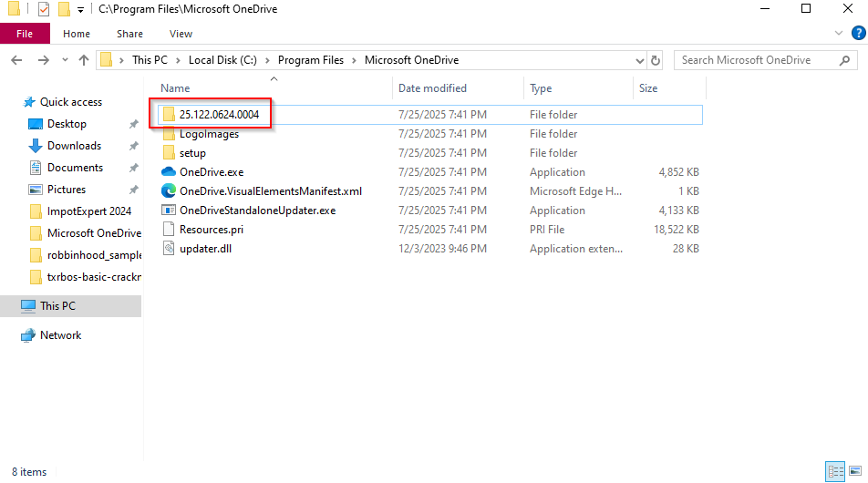Select the updater.dll file icon

point(169,249)
